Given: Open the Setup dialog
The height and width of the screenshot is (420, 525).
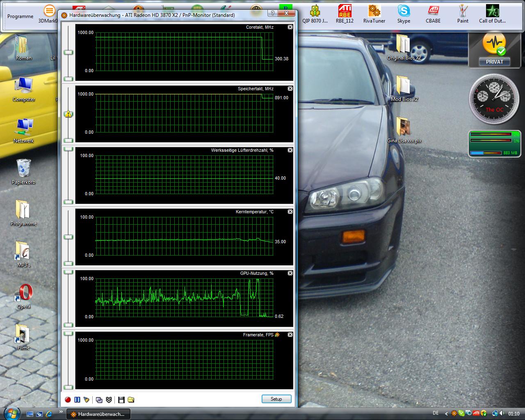Looking at the screenshot, I should click(276, 399).
